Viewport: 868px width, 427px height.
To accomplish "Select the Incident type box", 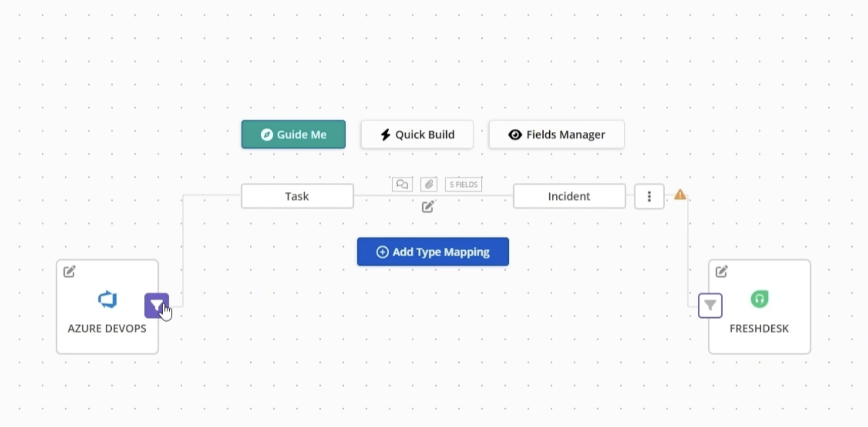I will pyautogui.click(x=569, y=196).
